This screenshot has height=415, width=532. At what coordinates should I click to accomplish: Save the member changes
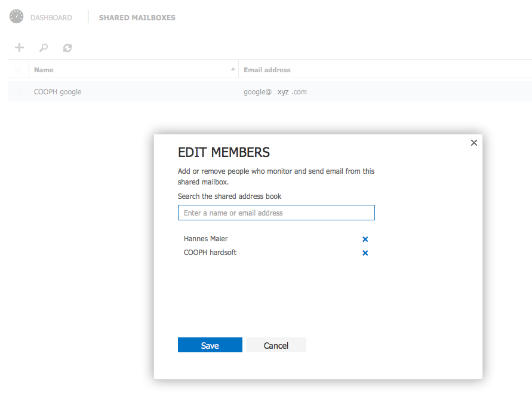click(x=210, y=345)
